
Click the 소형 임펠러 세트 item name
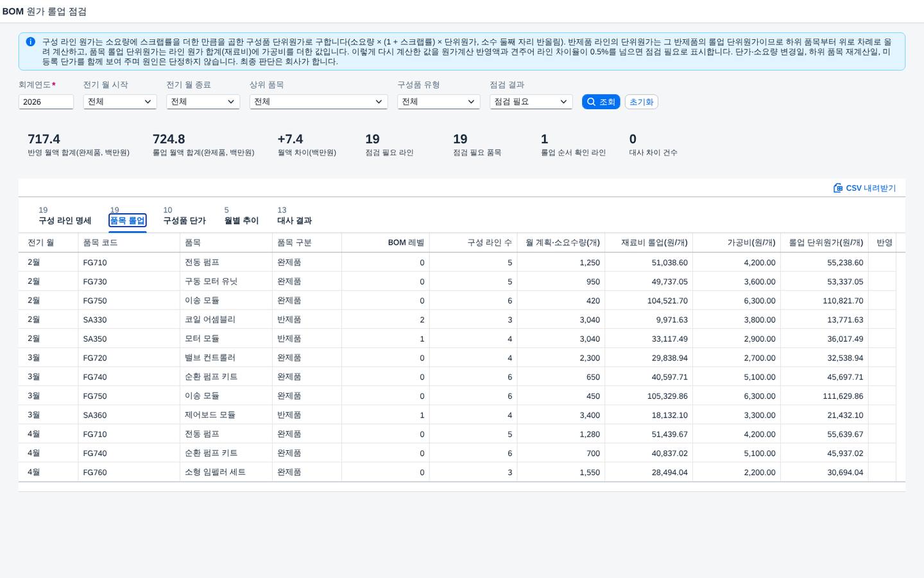point(215,472)
